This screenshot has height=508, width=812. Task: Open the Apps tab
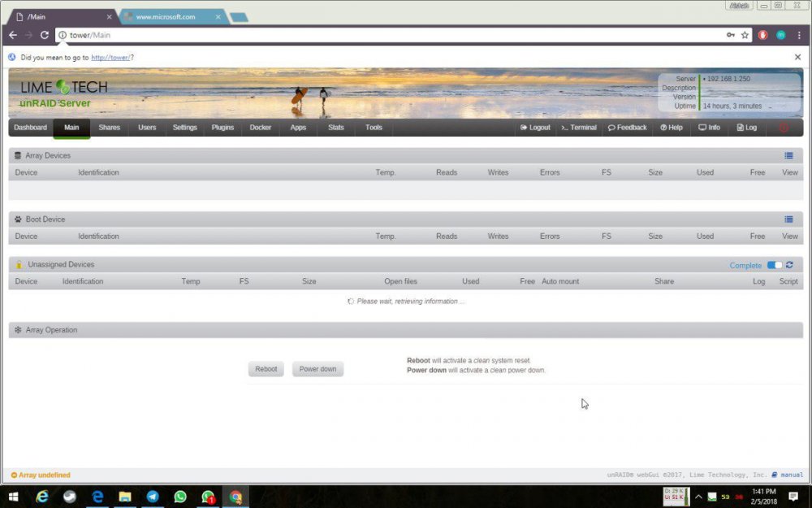click(298, 128)
